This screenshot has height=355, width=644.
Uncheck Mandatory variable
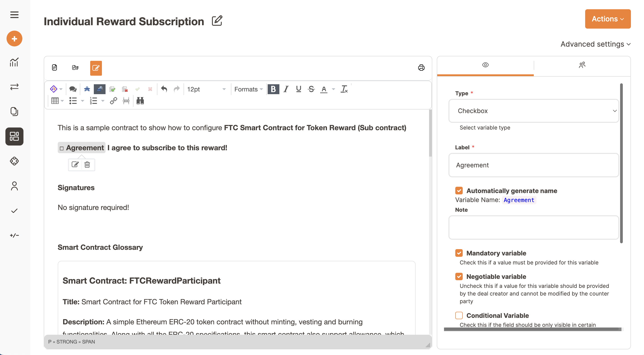click(459, 253)
